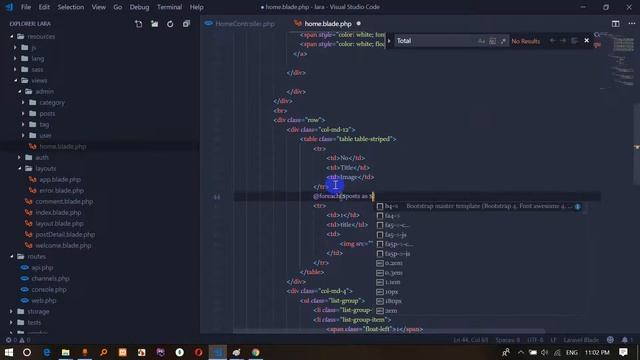Screen dimensions: 640x360
Task: Collapse the resources folder
Action: click(x=41, y=36)
